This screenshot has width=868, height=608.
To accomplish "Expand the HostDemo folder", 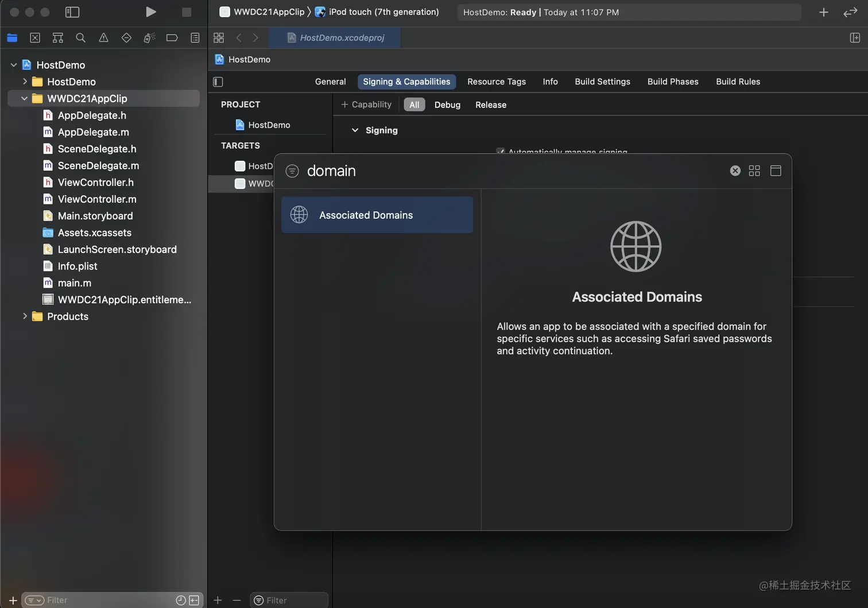I will click(x=25, y=82).
